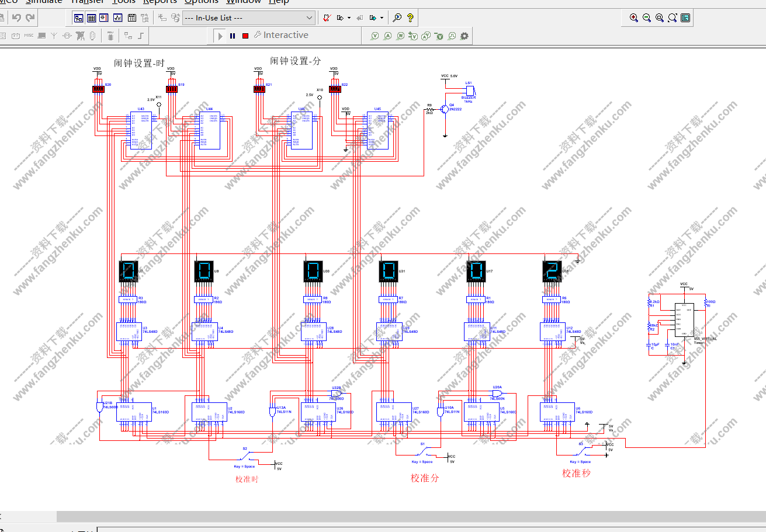This screenshot has height=532, width=766.
Task: Place a bus icon
Action: (x=141, y=36)
